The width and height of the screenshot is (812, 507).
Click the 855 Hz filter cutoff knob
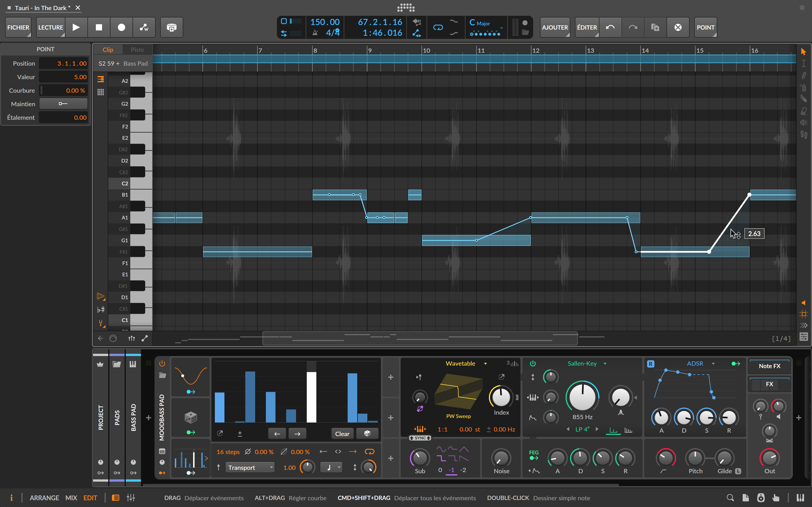pyautogui.click(x=582, y=397)
